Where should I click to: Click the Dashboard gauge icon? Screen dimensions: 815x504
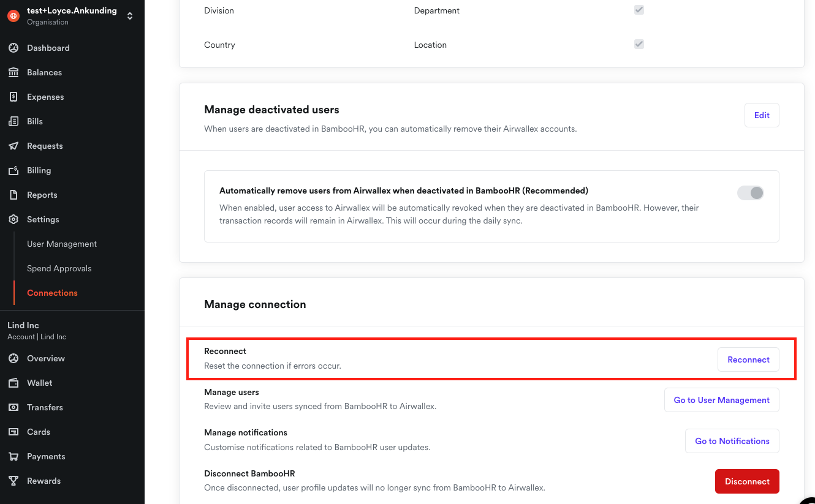pos(13,48)
